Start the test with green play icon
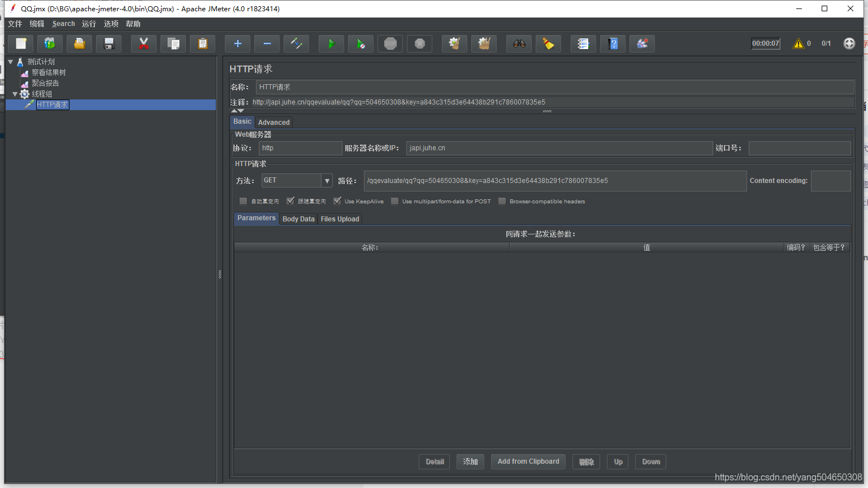The image size is (868, 488). point(332,43)
